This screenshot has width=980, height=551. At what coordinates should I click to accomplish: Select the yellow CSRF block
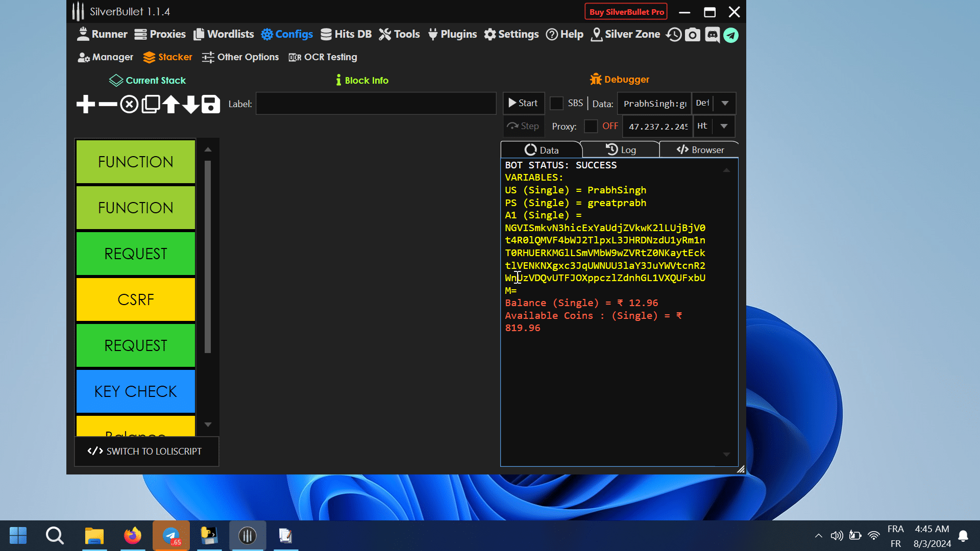pos(135,299)
